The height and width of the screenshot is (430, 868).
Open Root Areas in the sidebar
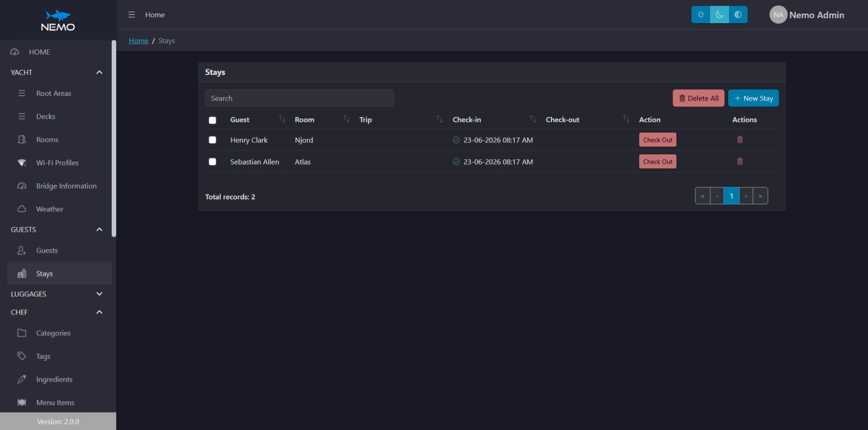59,93
